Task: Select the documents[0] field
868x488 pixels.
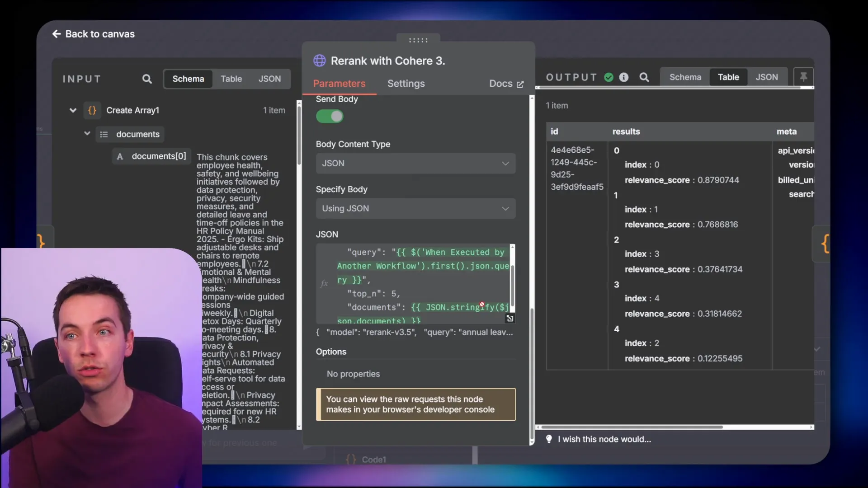Action: [151, 156]
